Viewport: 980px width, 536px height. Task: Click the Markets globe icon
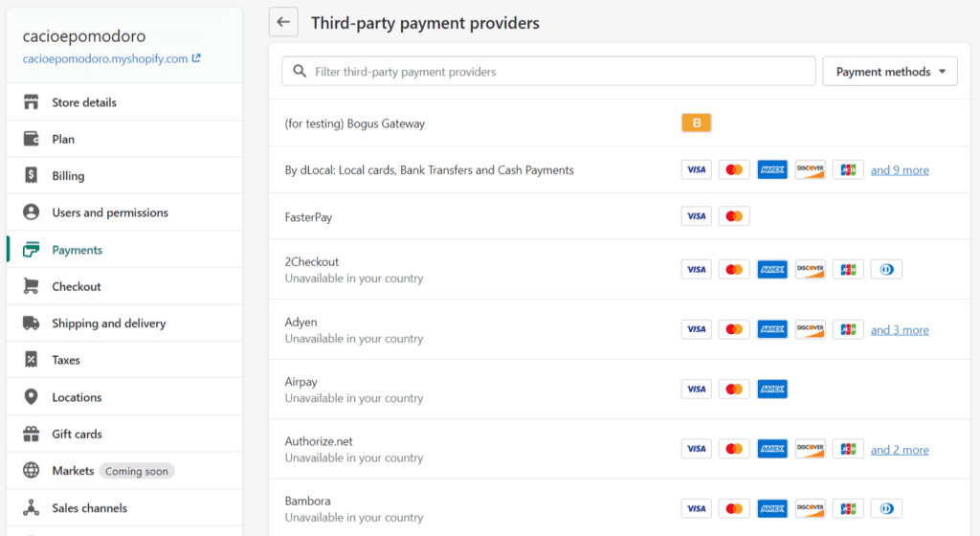coord(31,470)
